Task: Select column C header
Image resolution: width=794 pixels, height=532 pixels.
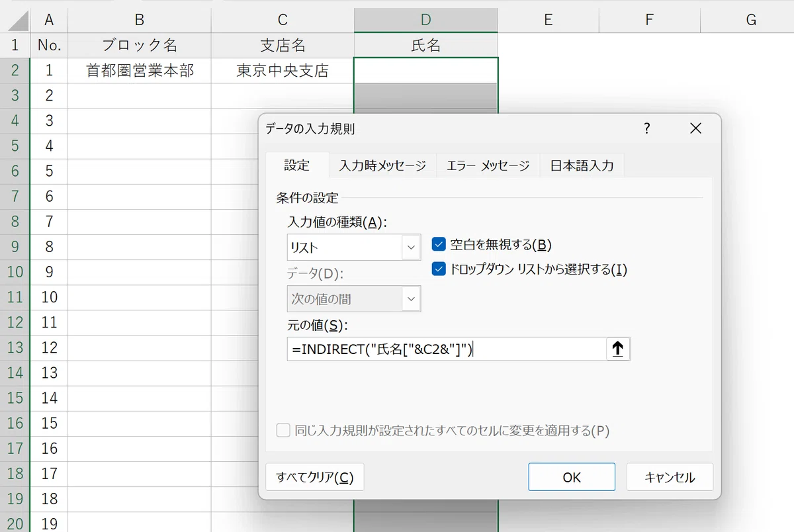Action: [x=283, y=20]
